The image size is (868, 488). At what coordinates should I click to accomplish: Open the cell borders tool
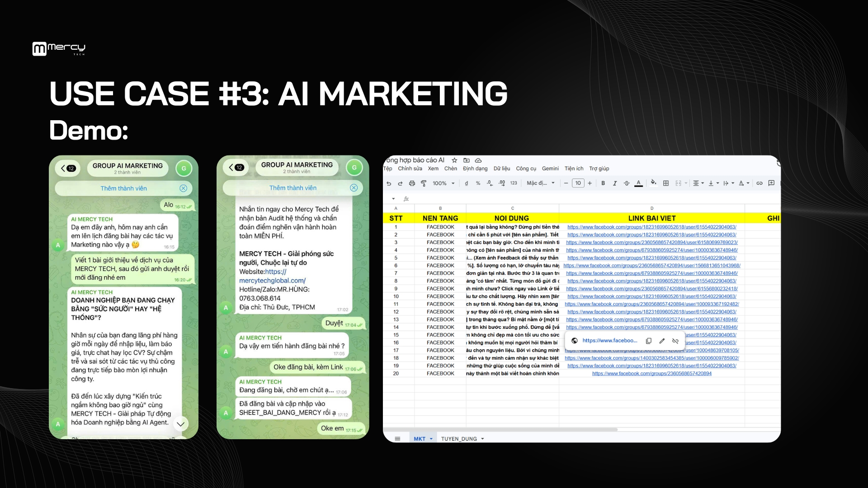click(x=666, y=183)
